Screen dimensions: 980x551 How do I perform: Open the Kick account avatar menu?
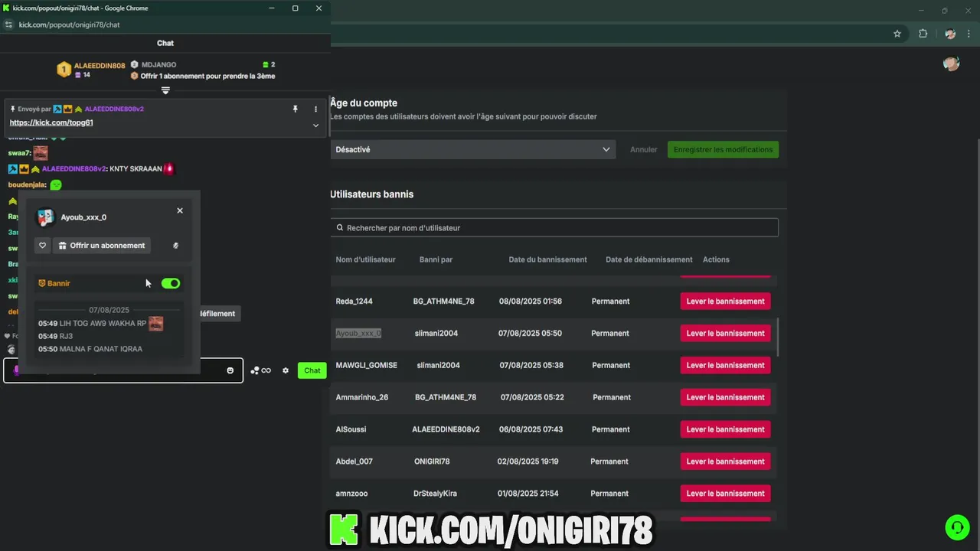pos(952,64)
